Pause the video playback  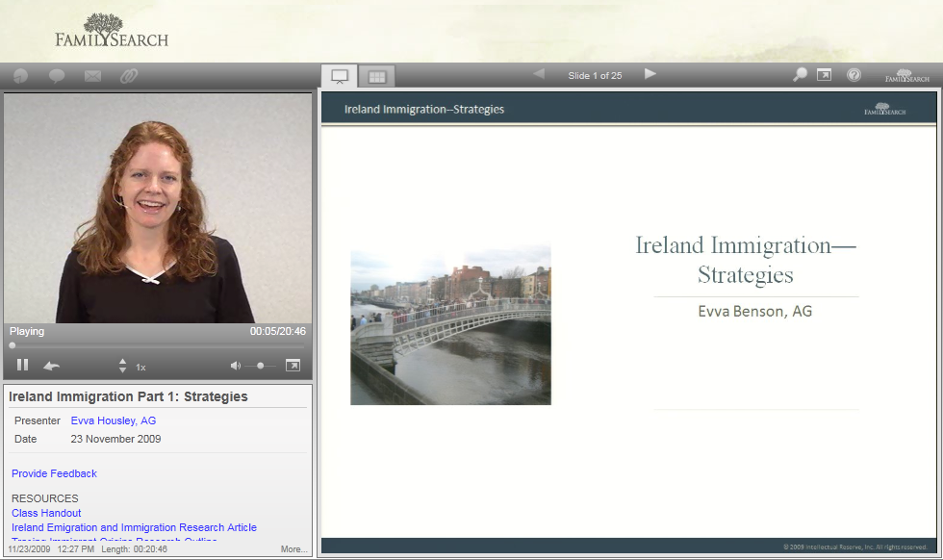click(x=22, y=366)
